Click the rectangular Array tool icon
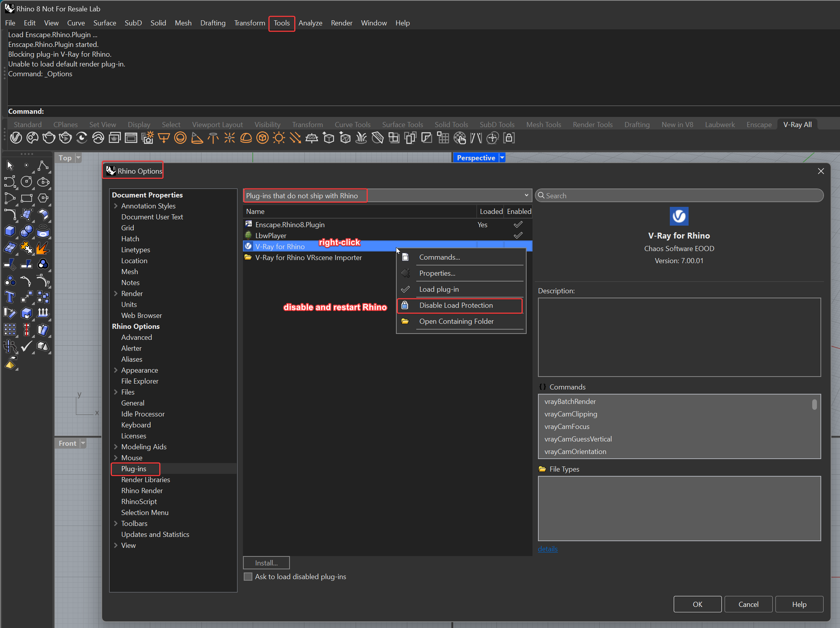 (10, 330)
